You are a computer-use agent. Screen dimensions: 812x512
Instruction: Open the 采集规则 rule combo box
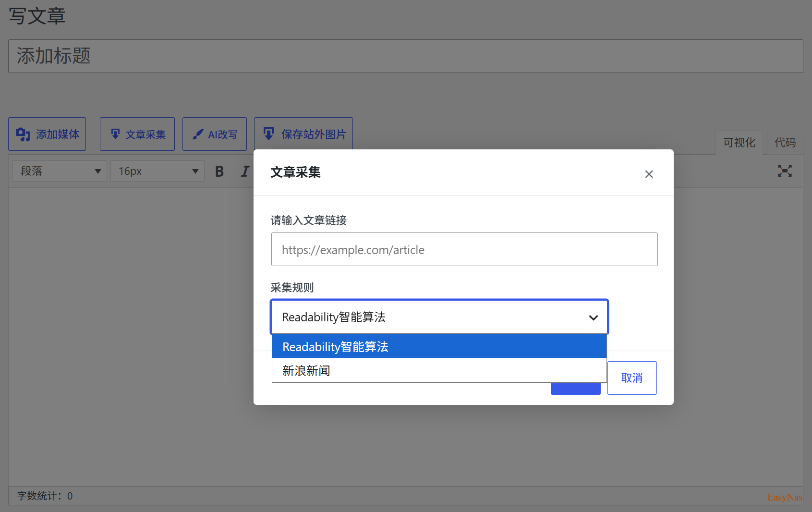click(439, 317)
